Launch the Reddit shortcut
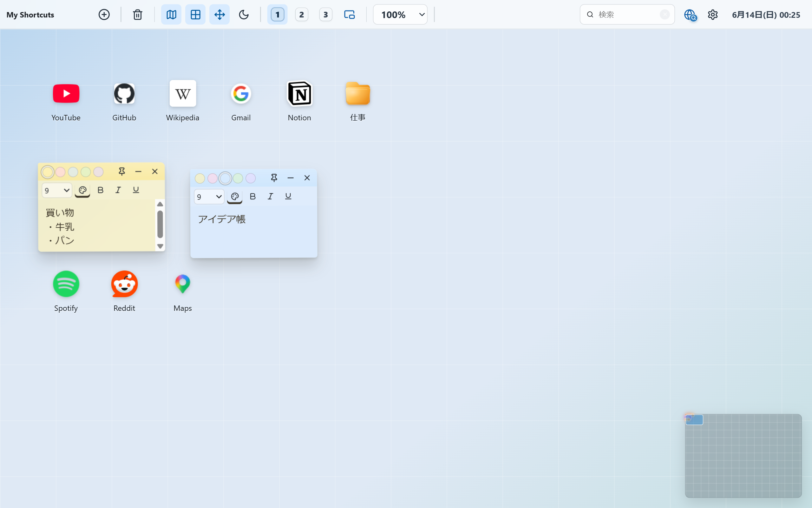Viewport: 812px width, 508px height. [x=124, y=284]
